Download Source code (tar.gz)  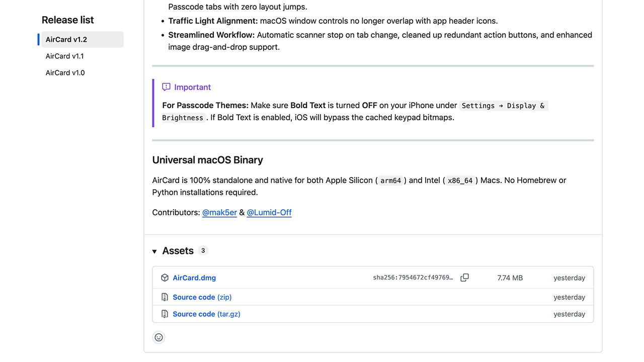click(x=206, y=314)
